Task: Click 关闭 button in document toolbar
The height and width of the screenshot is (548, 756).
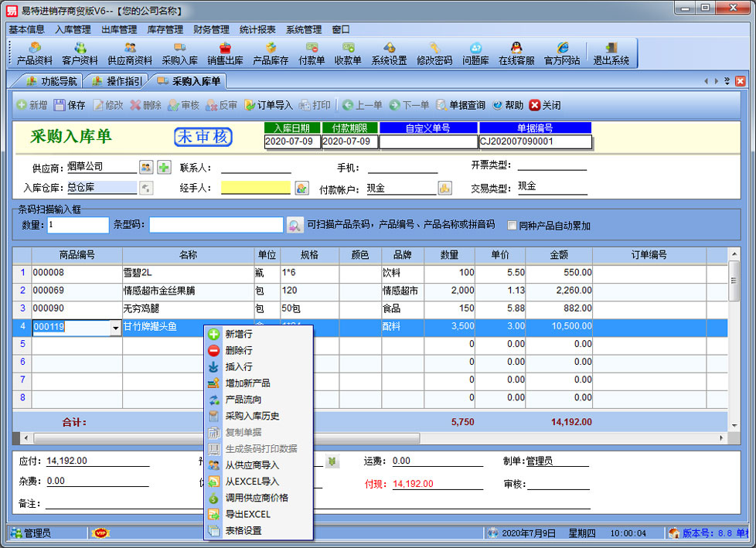Action: (x=545, y=105)
